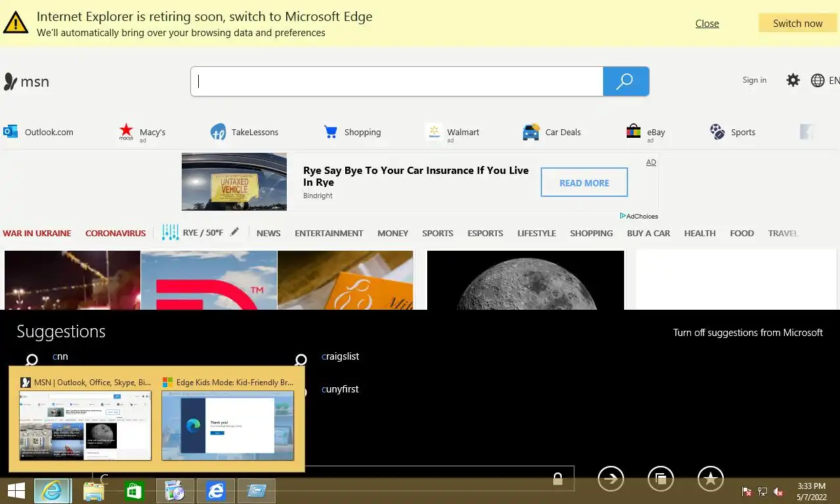Image resolution: width=840 pixels, height=504 pixels.
Task: Open the Tabs button in IE
Action: [661, 479]
